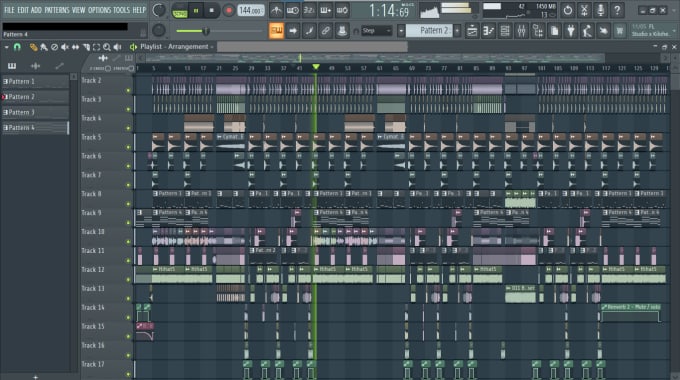Mute Track 5 using its green dot
Image resolution: width=680 pixels, height=380 pixels.
tap(128, 147)
